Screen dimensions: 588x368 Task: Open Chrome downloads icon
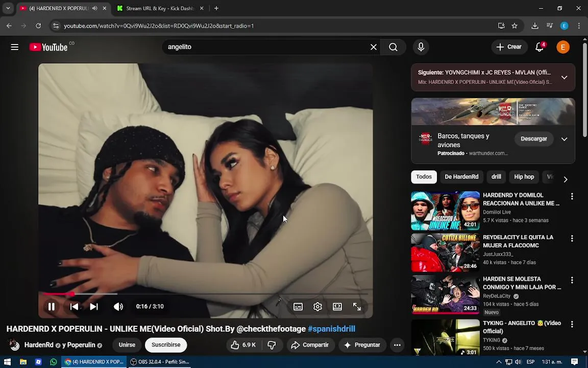(x=535, y=26)
